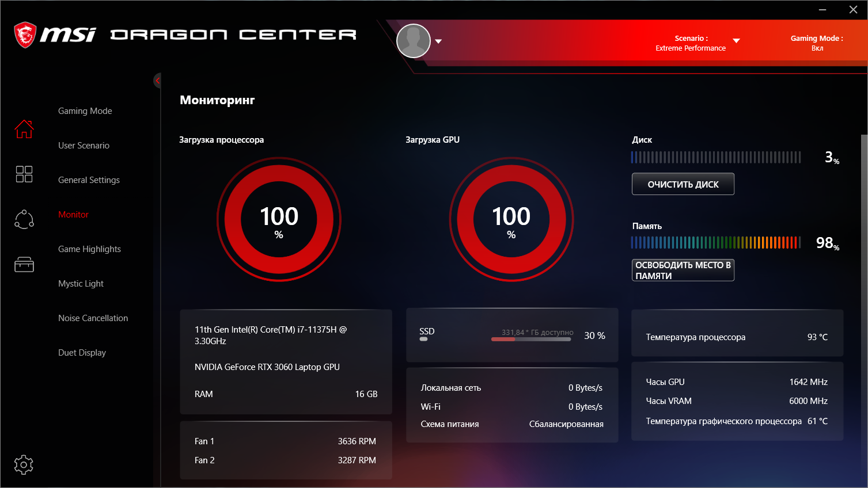Viewport: 868px width, 488px height.
Task: Click NVIDIA GeForce RTX 3060 Laptop GPU text
Action: [x=267, y=367]
